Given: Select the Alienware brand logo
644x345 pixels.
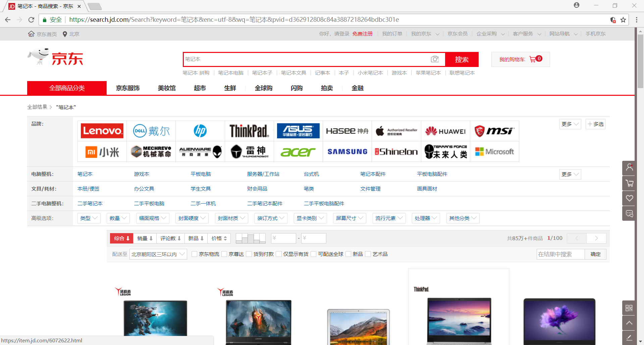Looking at the screenshot, I should [200, 152].
